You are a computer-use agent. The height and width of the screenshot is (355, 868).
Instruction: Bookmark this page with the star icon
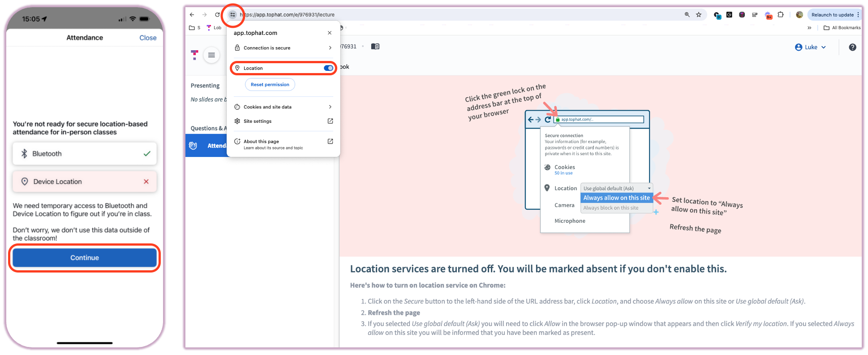(x=699, y=15)
